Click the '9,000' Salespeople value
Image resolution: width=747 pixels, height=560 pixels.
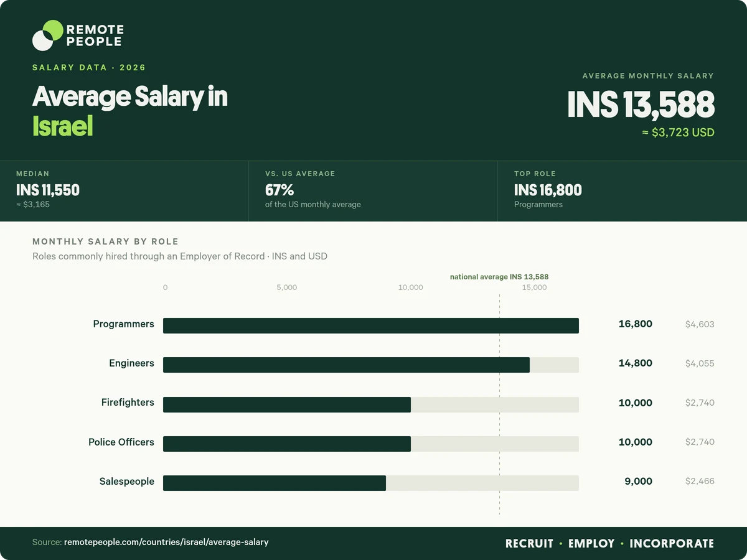click(638, 482)
